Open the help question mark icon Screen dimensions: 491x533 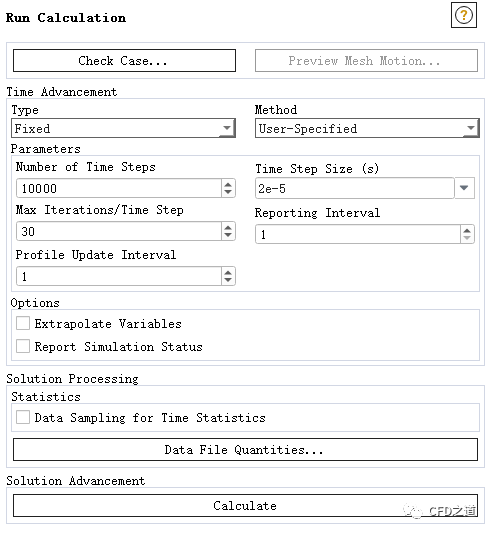463,15
